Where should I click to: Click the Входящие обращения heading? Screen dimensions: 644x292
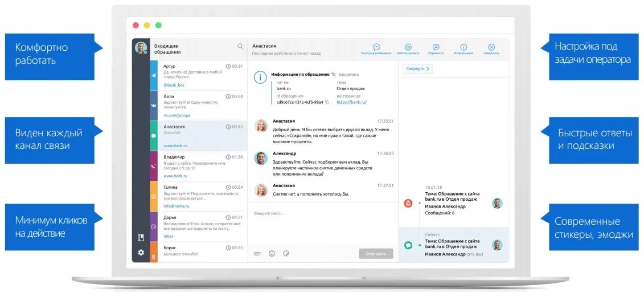166,50
